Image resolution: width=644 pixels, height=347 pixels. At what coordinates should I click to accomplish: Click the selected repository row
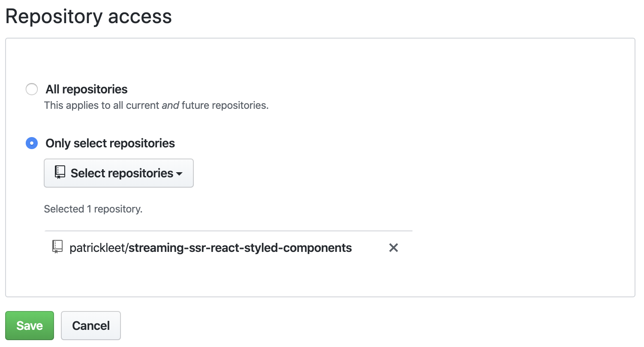[x=228, y=248]
